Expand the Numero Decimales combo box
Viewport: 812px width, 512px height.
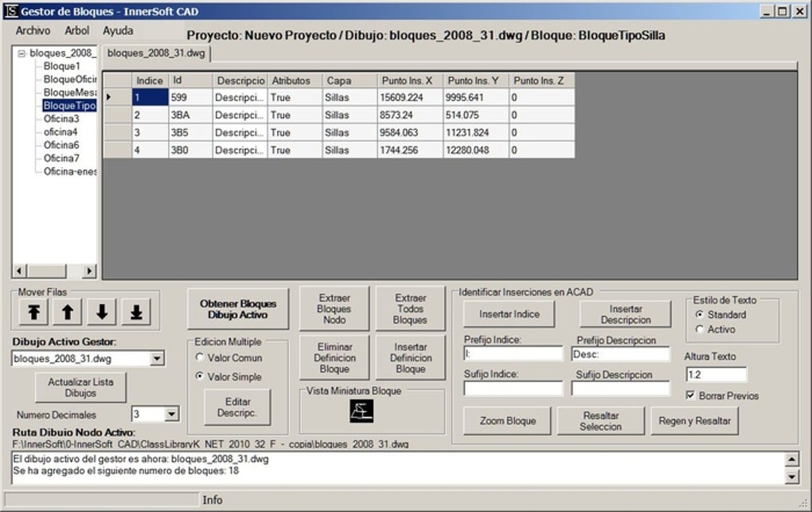point(171,414)
